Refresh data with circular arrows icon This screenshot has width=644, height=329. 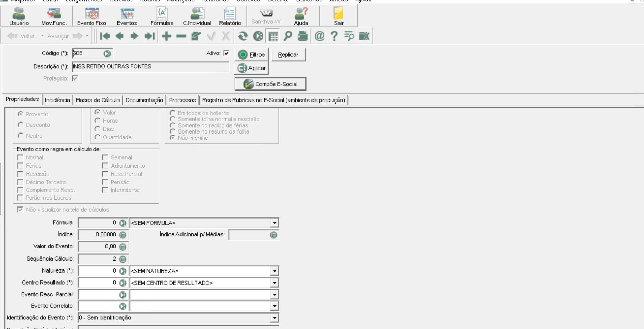click(x=243, y=36)
